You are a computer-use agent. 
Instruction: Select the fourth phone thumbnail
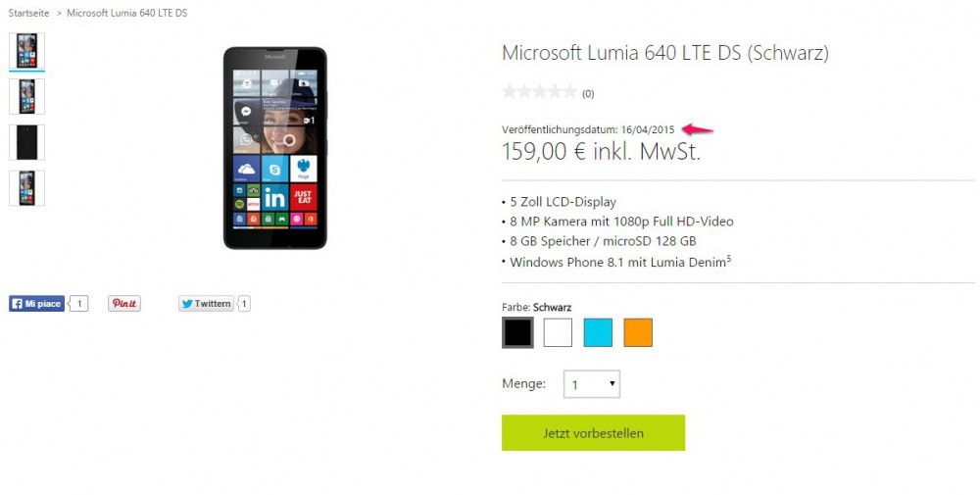(x=26, y=188)
